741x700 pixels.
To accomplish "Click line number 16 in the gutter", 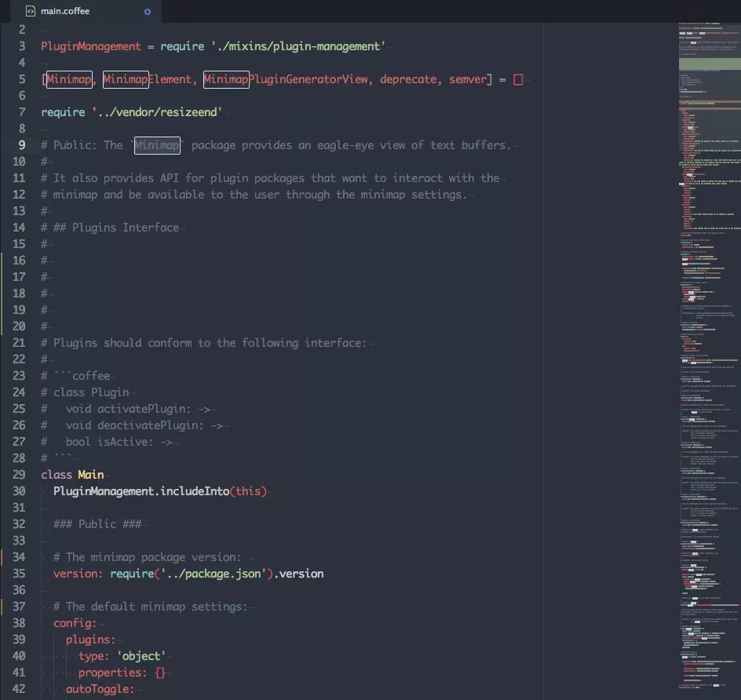I will (19, 261).
